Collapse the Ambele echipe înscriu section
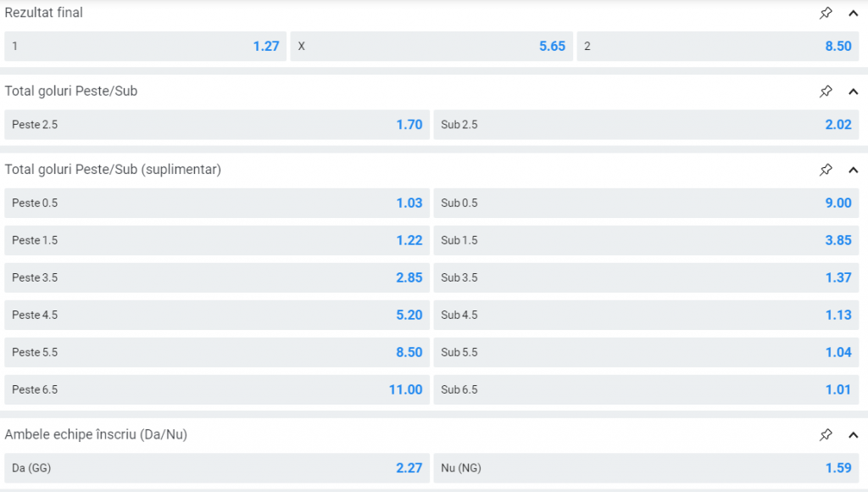 (x=853, y=434)
